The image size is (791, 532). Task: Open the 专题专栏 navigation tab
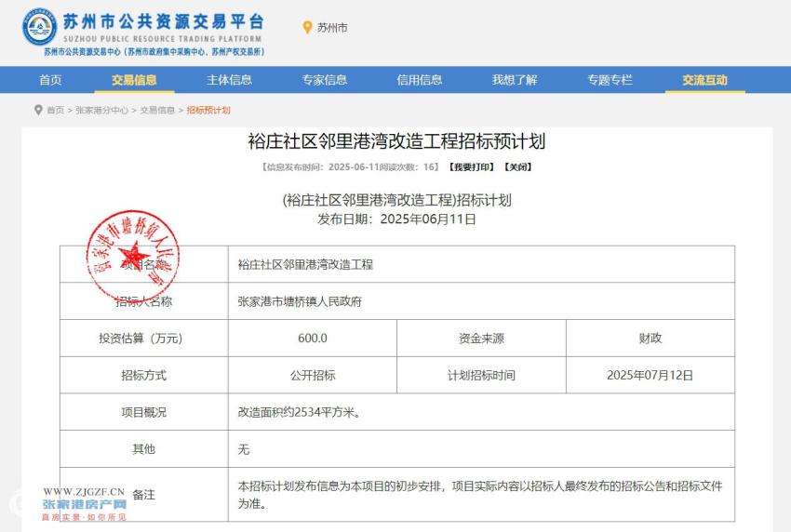pyautogui.click(x=610, y=80)
